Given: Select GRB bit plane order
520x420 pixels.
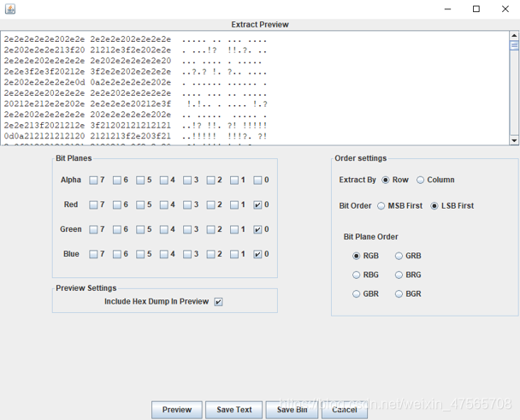Looking at the screenshot, I should click(399, 256).
